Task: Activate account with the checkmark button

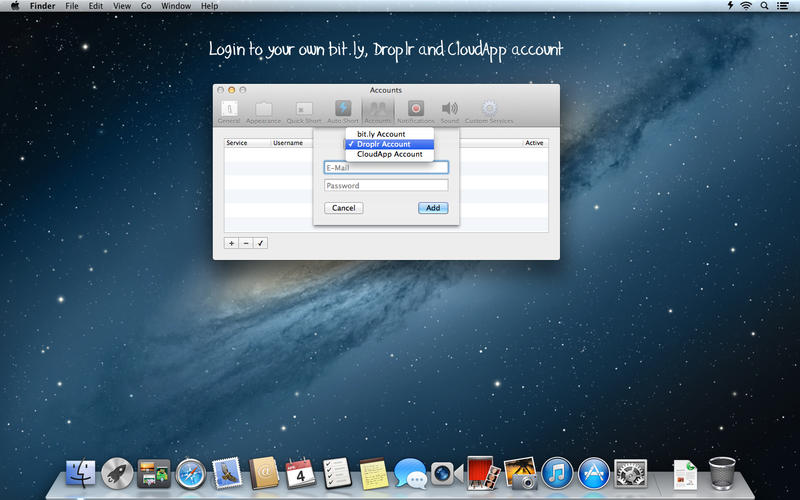Action: pyautogui.click(x=260, y=243)
